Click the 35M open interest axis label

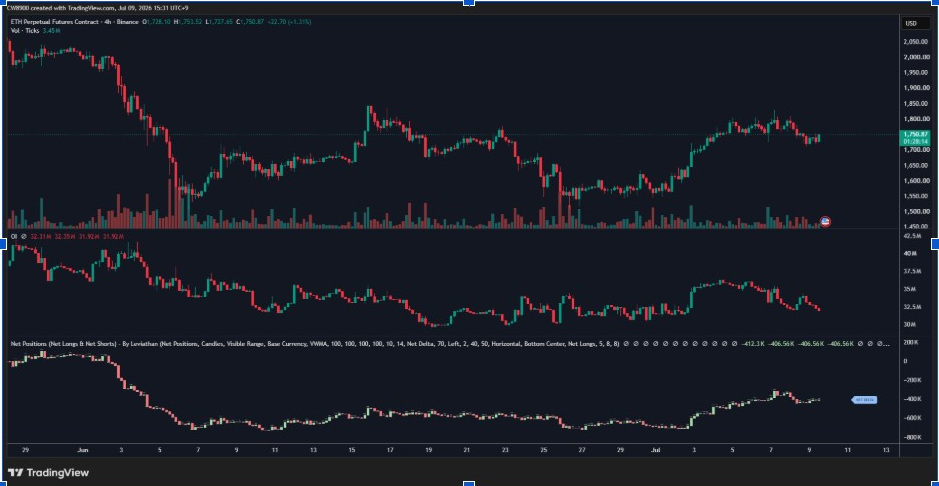pyautogui.click(x=910, y=289)
